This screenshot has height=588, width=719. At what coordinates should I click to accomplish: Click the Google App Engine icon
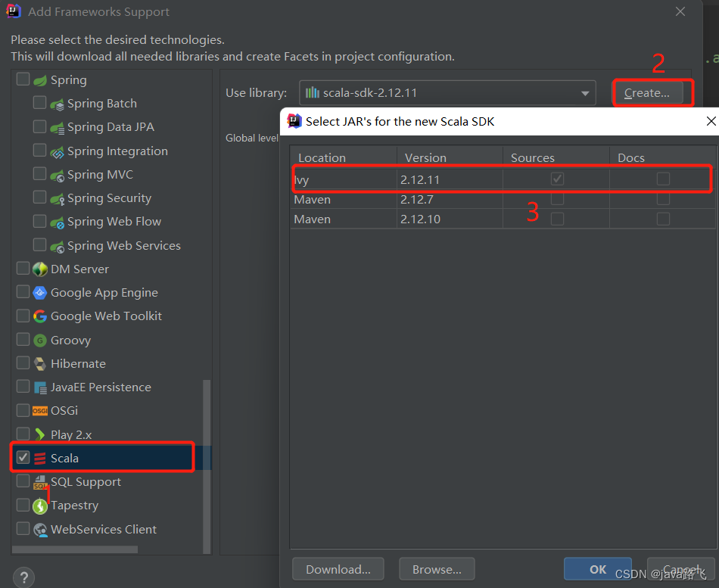pos(40,293)
